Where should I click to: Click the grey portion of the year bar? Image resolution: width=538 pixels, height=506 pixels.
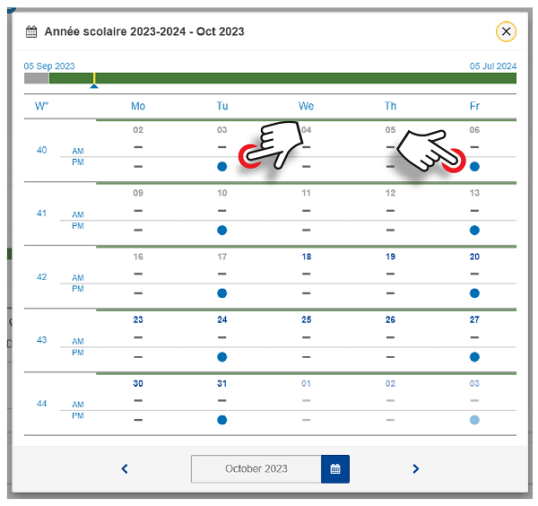[36, 78]
